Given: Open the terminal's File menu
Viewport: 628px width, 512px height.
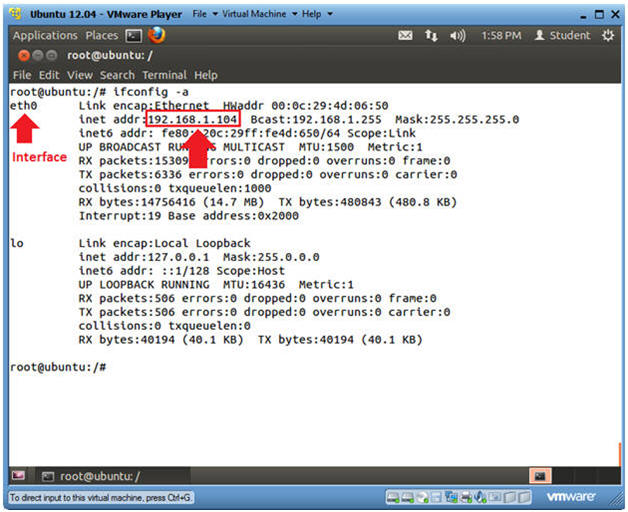Looking at the screenshot, I should coord(22,75).
